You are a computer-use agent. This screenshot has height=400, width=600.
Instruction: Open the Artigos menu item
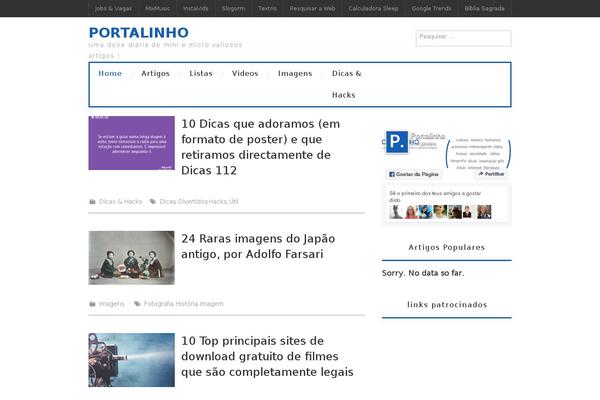(155, 73)
